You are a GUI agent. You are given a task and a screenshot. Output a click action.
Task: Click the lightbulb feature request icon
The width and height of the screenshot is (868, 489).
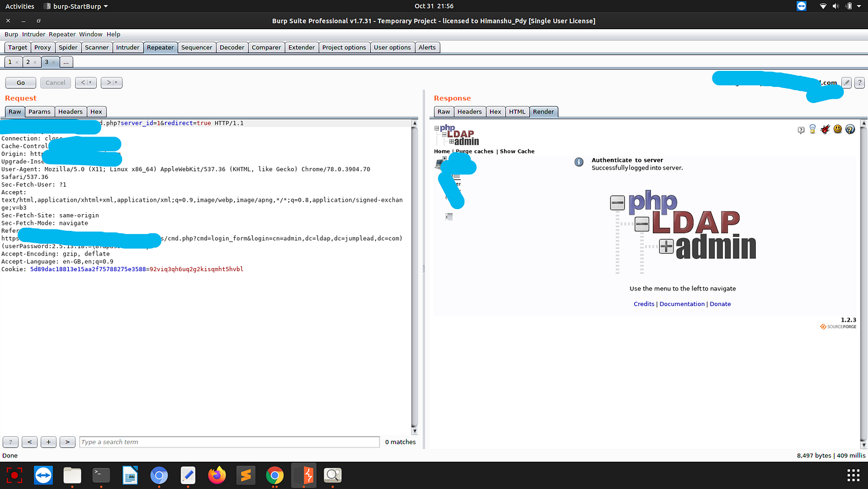point(813,129)
